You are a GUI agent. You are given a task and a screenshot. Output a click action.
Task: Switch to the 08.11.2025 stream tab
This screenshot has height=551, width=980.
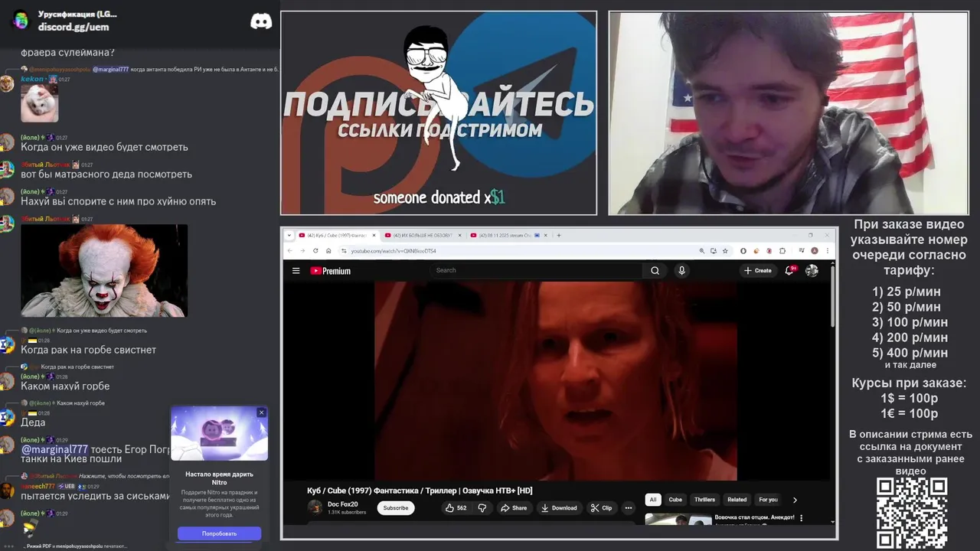(506, 235)
